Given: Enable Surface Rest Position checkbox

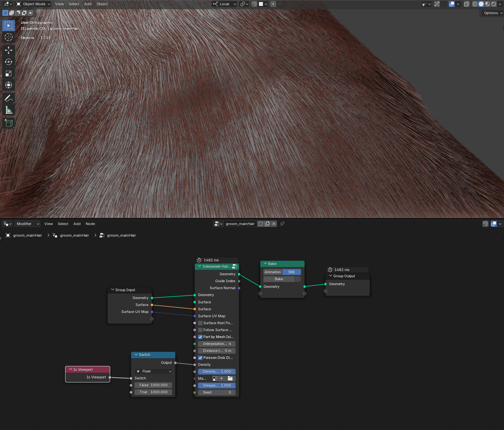Looking at the screenshot, I should pos(200,323).
